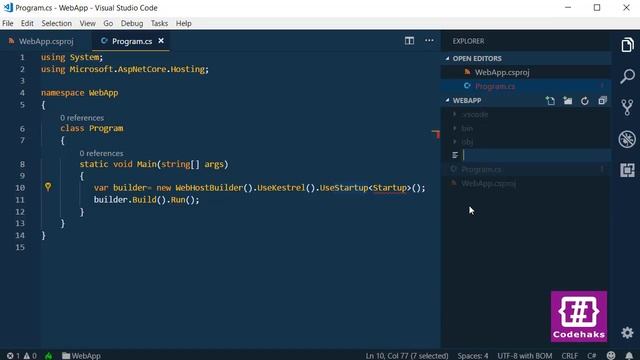Open the Search view in activity bar
640x360 pixels.
tap(627, 76)
